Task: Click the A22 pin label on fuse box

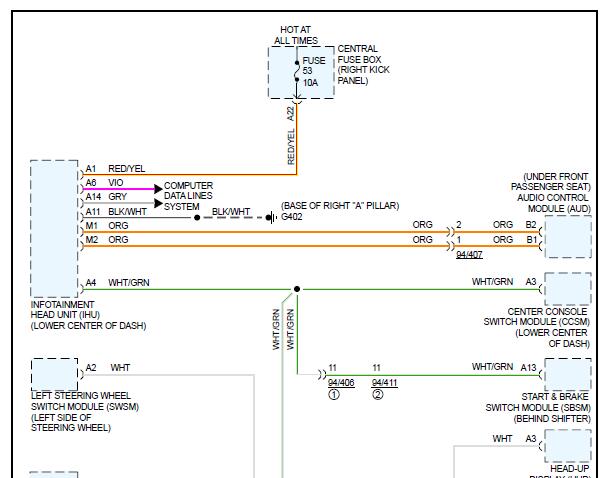Action: tap(291, 114)
